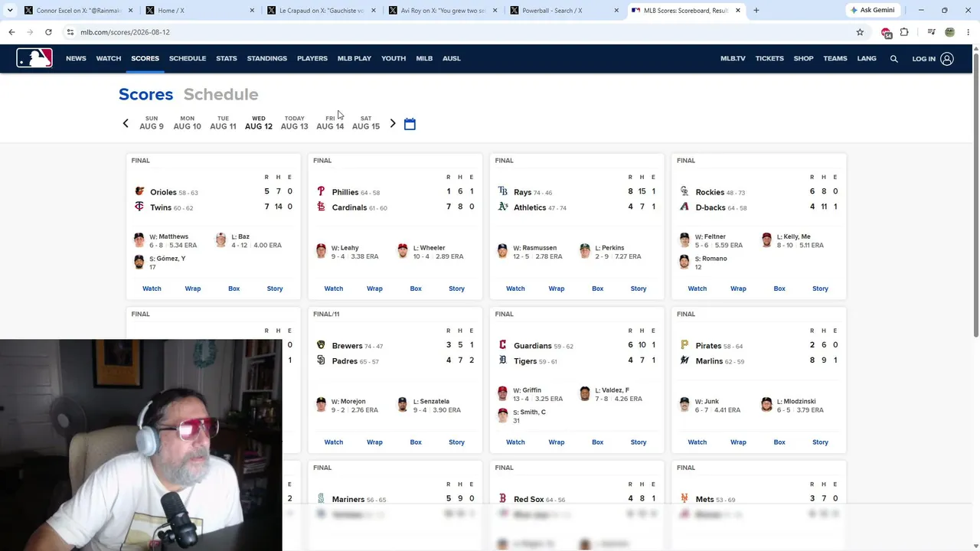This screenshot has width=980, height=551.
Task: Open the PLAYERS nav menu item
Action: pos(312,59)
